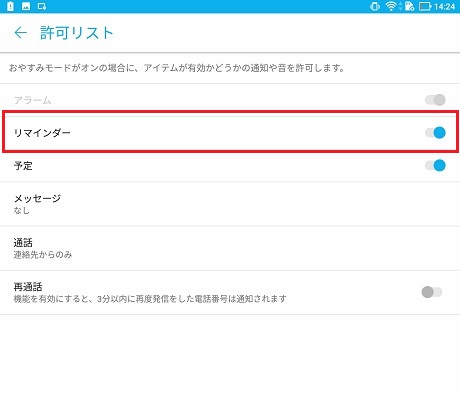460x399 pixels.
Task: Tap the back arrow next to 許可リスト
Action: pos(20,33)
